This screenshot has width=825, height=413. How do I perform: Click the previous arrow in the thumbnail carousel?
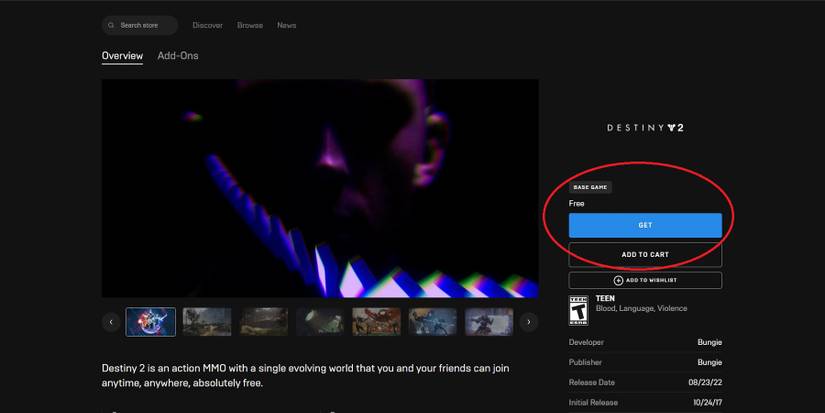(x=111, y=322)
